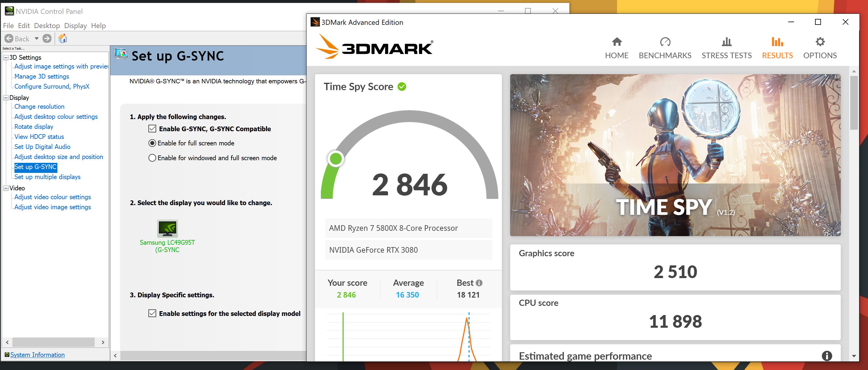Click the 3DMark scrollbar down arrow
This screenshot has width=868, height=370.
point(854,356)
